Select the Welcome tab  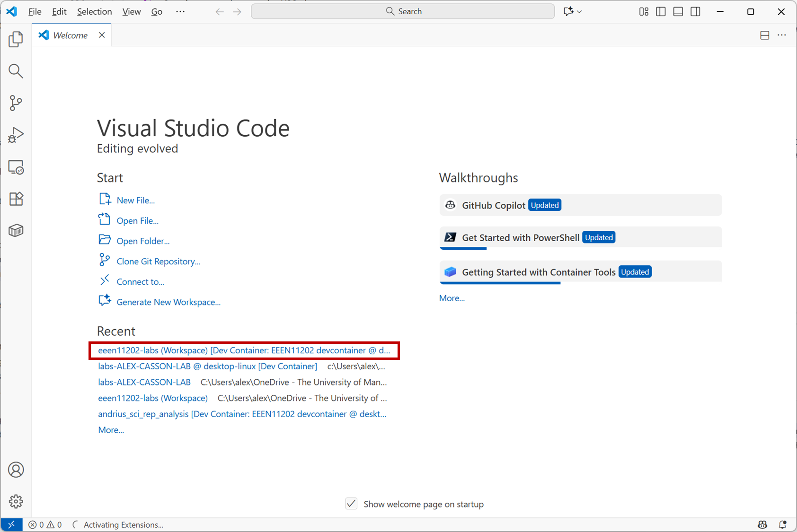(70, 35)
